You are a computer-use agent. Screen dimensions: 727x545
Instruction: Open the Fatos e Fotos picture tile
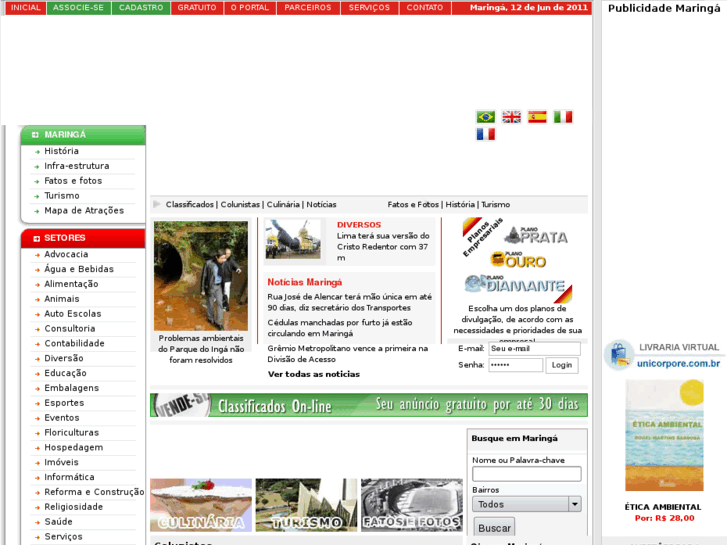(412, 505)
